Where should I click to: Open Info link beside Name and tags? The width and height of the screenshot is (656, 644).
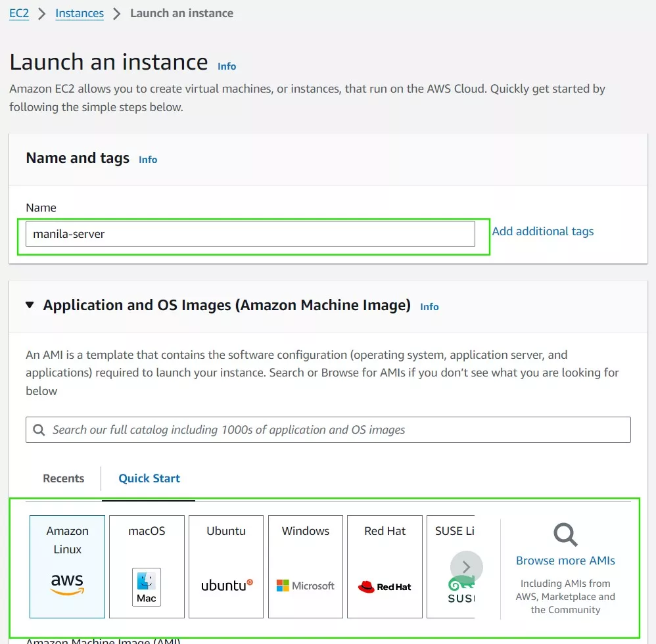(x=148, y=159)
